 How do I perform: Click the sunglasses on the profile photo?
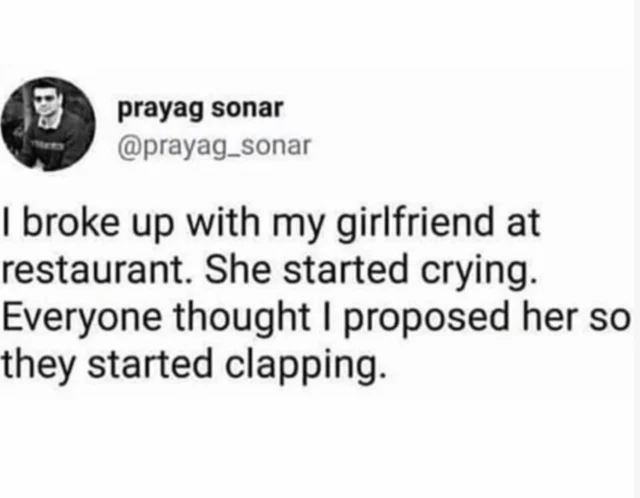[44, 102]
